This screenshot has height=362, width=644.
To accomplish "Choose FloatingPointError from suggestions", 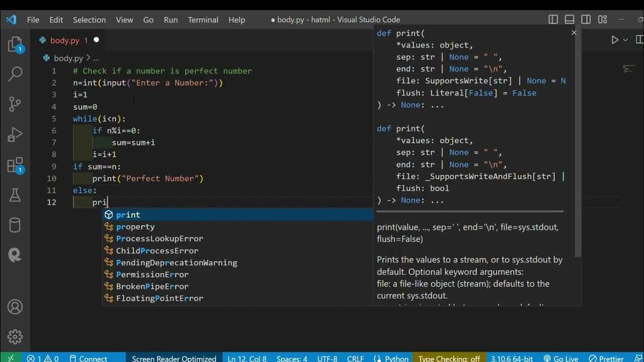I will [237, 298].
